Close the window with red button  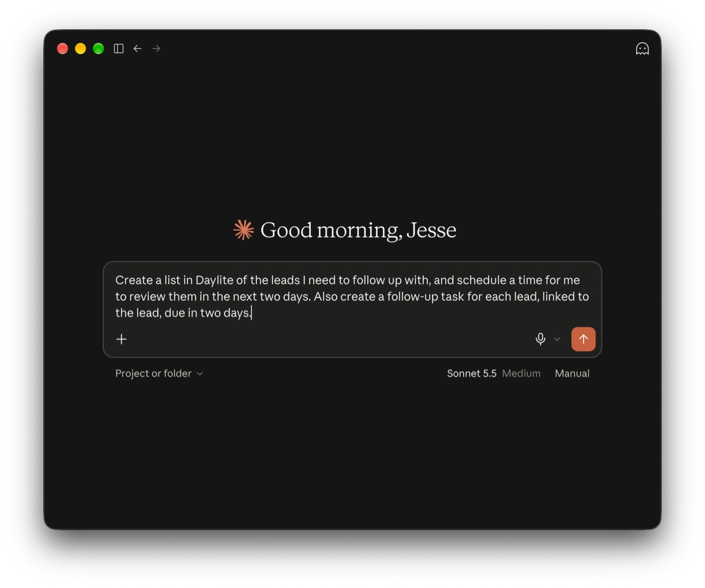63,49
